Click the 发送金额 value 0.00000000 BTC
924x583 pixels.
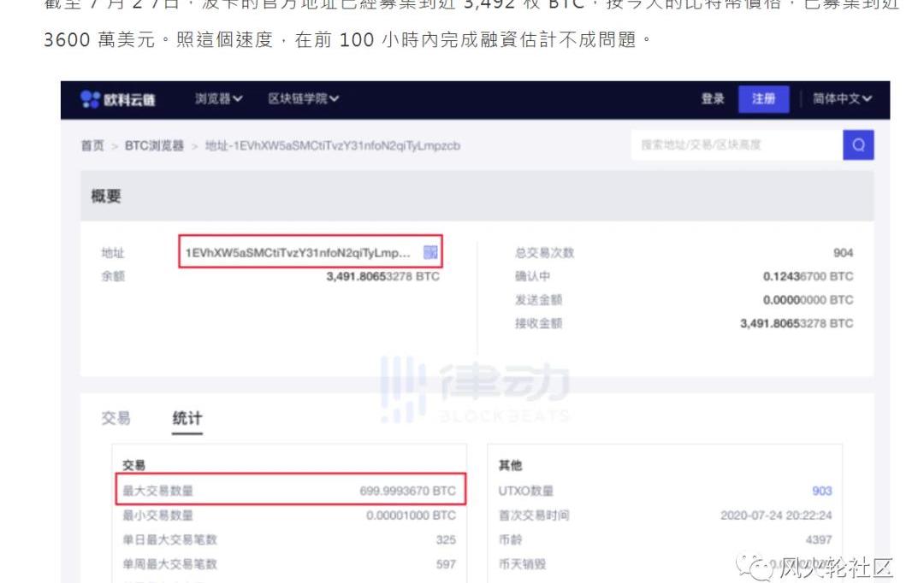[808, 300]
